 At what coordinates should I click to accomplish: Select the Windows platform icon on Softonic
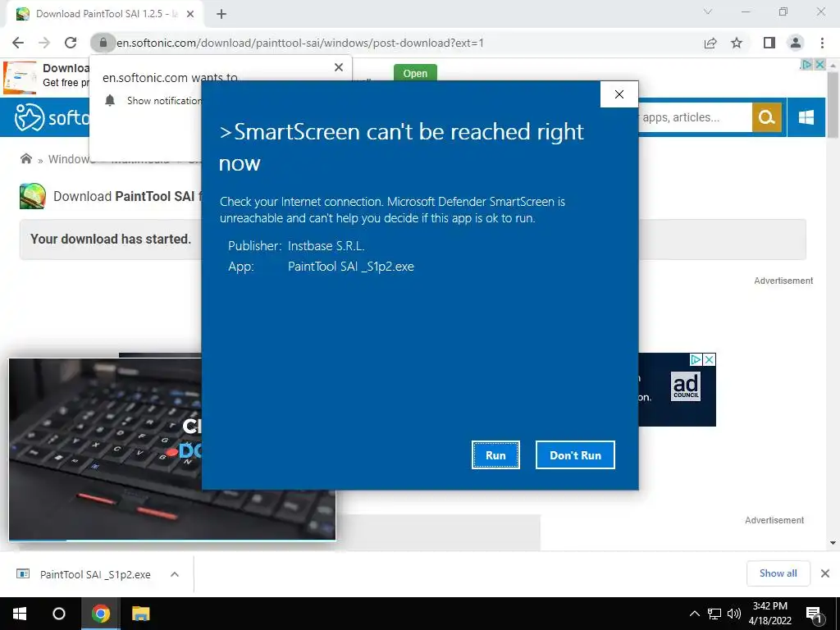click(806, 116)
